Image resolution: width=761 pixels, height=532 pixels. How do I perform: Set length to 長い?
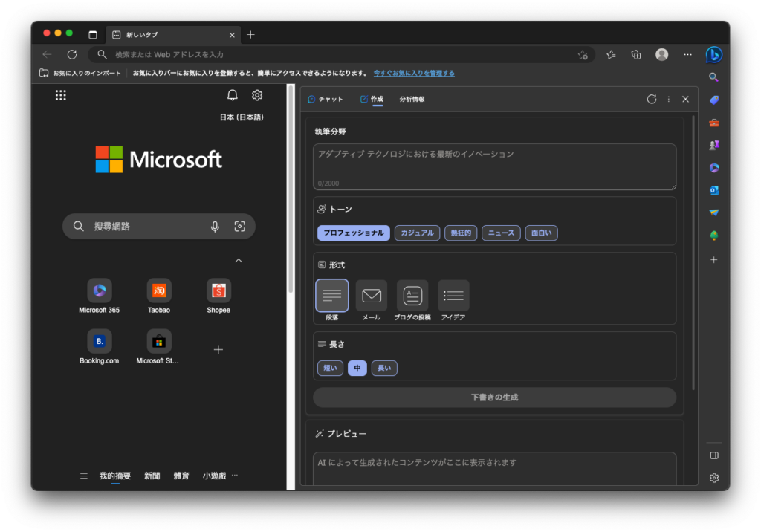(384, 368)
